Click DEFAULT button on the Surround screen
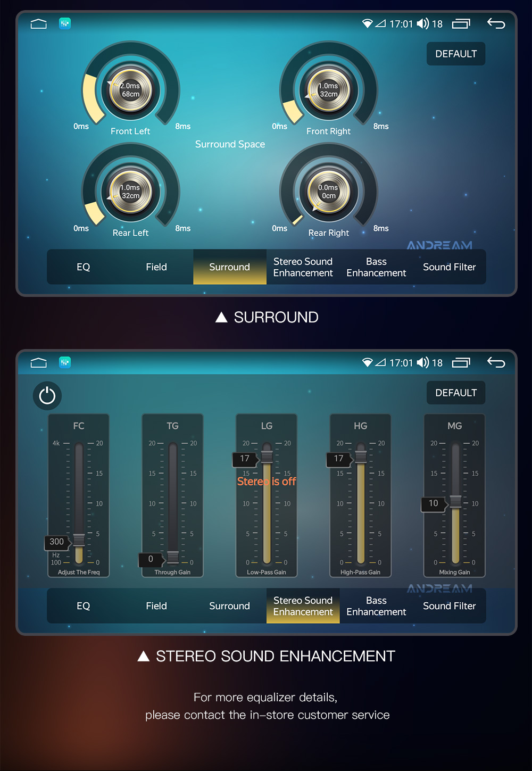 [x=456, y=54]
